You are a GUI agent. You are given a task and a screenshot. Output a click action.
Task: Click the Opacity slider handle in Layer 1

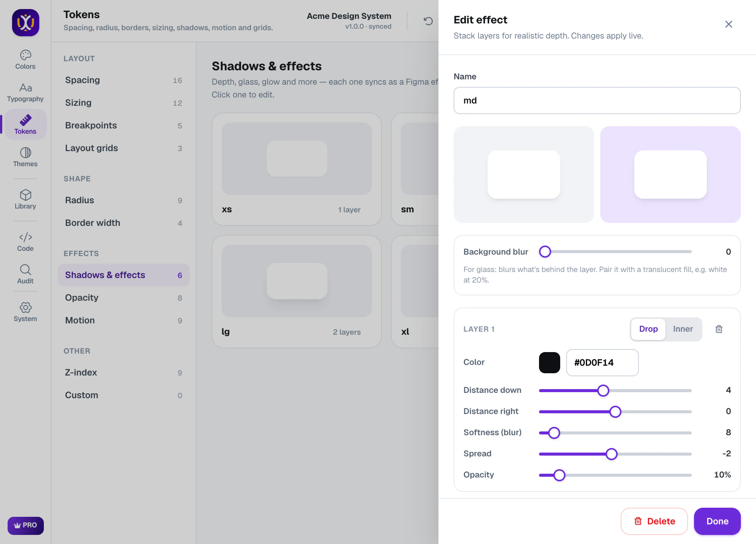(x=559, y=475)
